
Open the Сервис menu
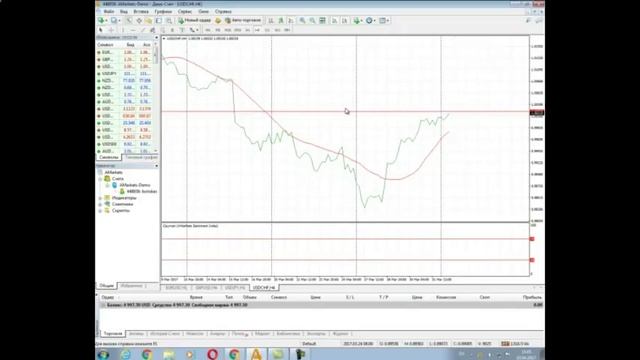(x=185, y=11)
